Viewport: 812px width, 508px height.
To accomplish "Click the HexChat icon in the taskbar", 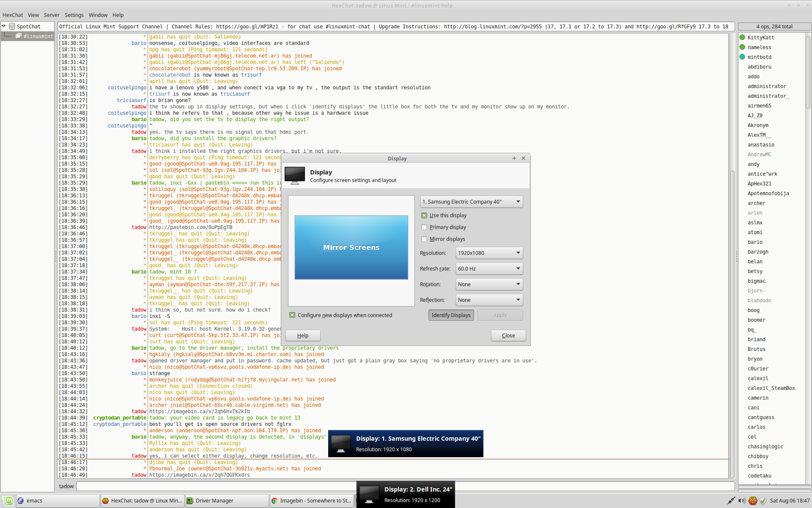I will [x=105, y=501].
